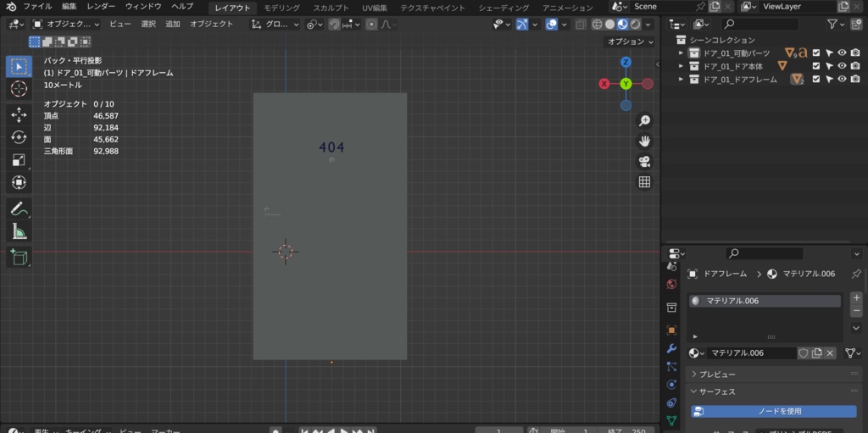Open the ファイル menu
This screenshot has height=433, width=868.
tap(37, 6)
